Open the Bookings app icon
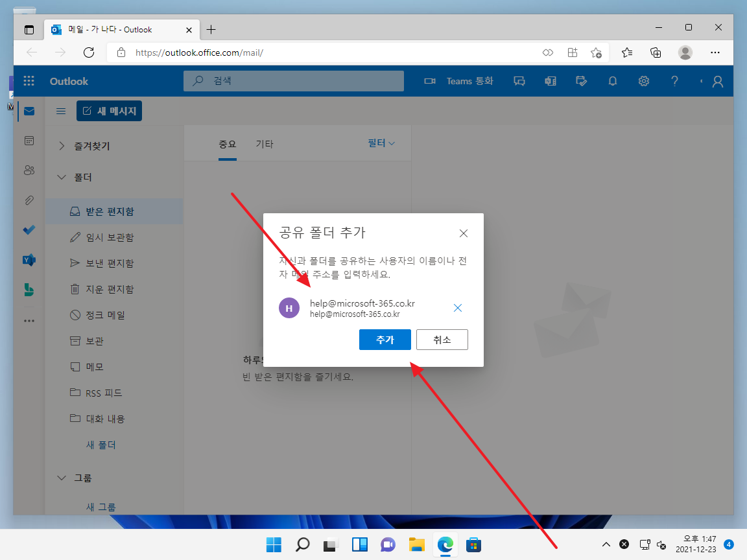The height and width of the screenshot is (560, 747). point(29,290)
